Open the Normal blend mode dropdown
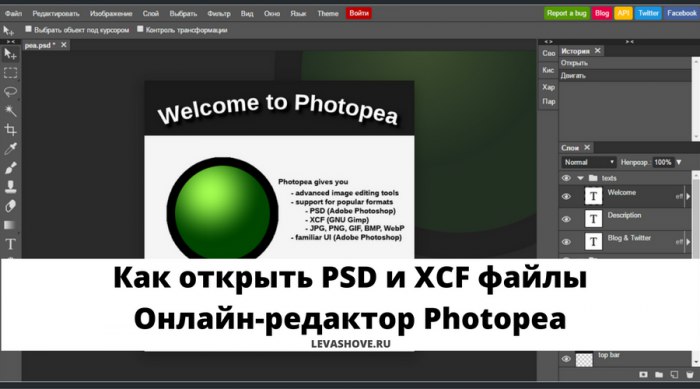The height and width of the screenshot is (389, 700). 588,162
